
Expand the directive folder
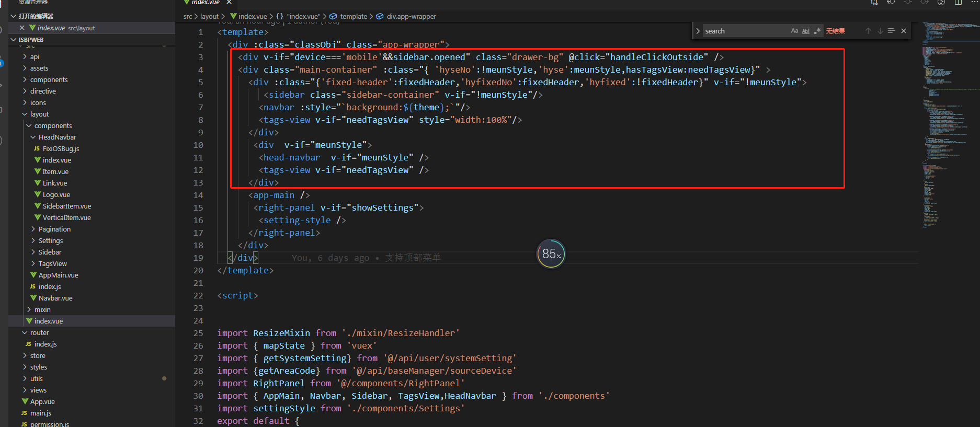[x=25, y=91]
